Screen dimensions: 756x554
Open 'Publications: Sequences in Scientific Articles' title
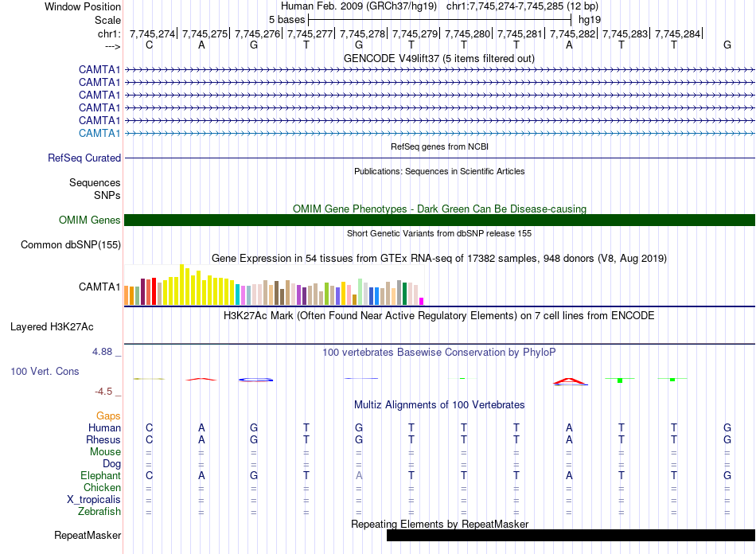pos(439,171)
